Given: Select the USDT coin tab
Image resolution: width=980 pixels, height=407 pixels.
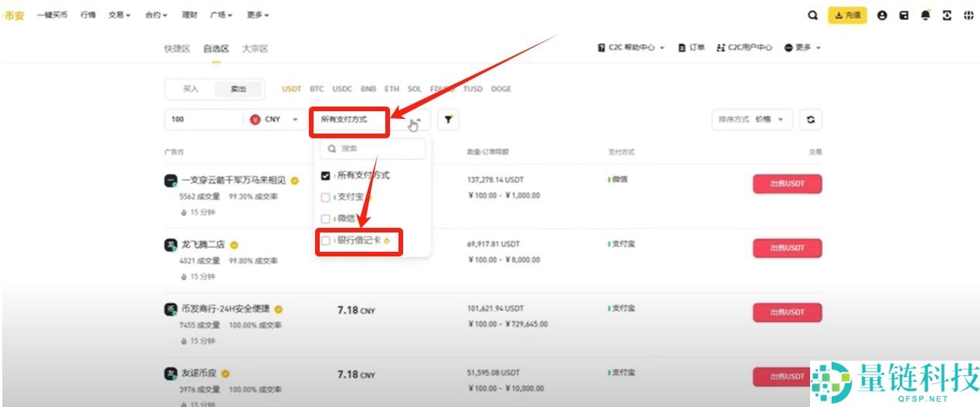Looking at the screenshot, I should click(x=291, y=89).
